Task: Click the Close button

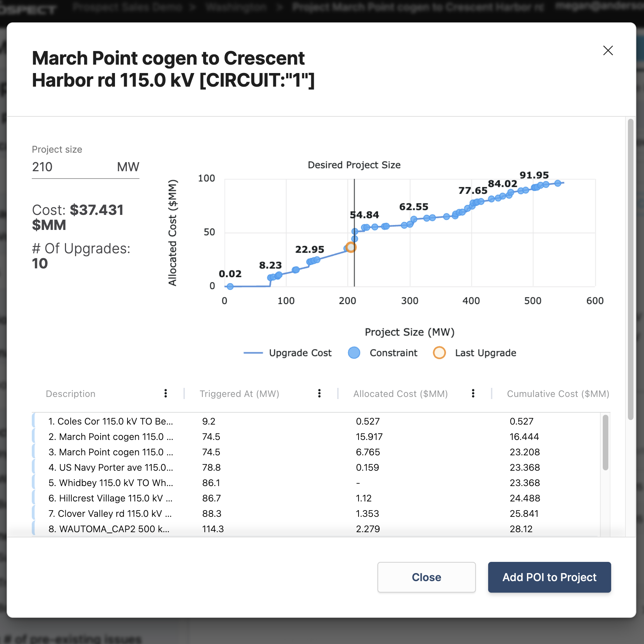Action: (x=426, y=577)
